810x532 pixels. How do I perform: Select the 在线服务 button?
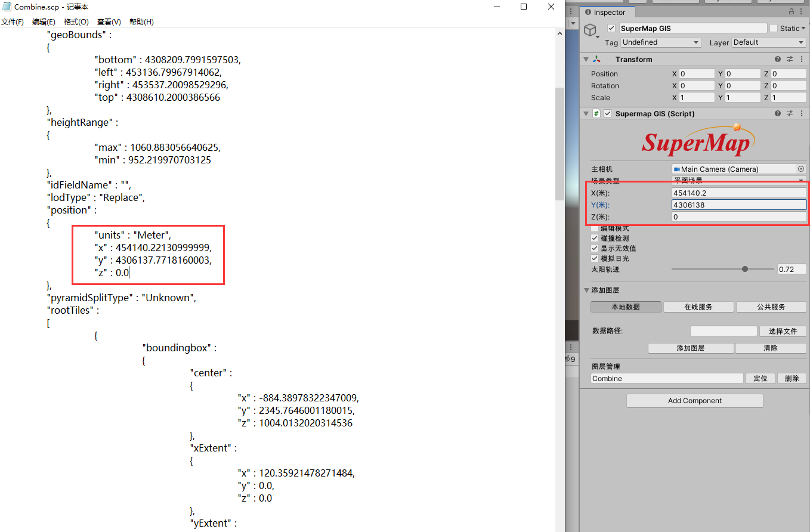tap(698, 307)
